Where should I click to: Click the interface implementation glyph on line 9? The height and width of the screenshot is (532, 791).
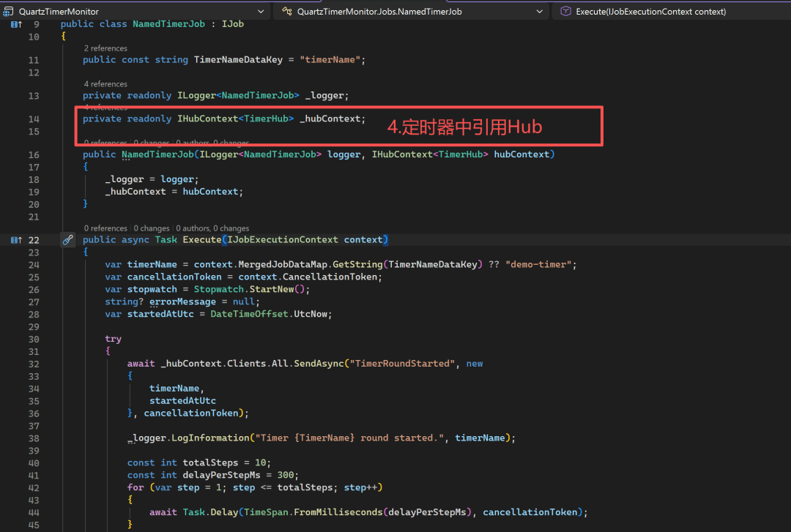point(16,24)
